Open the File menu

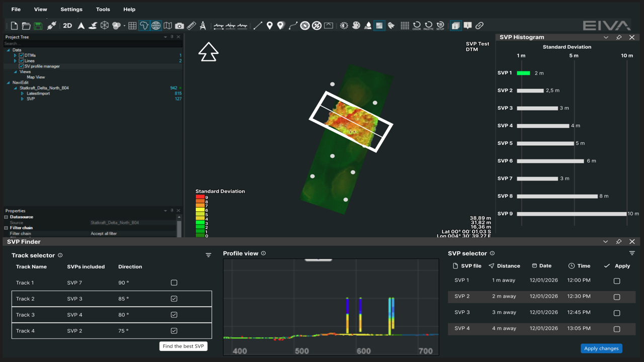point(16,10)
